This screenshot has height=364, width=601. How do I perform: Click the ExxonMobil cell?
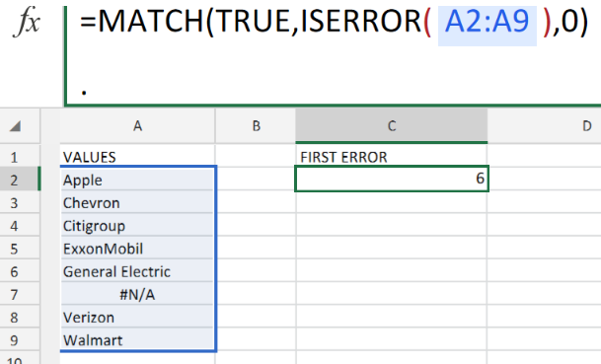click(137, 249)
